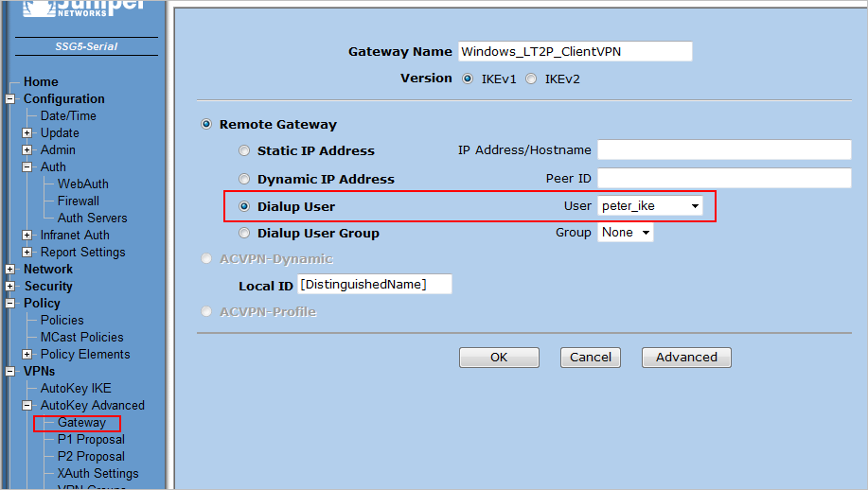The width and height of the screenshot is (868, 490).
Task: Open the User dropdown showing peter_ike
Action: (650, 206)
